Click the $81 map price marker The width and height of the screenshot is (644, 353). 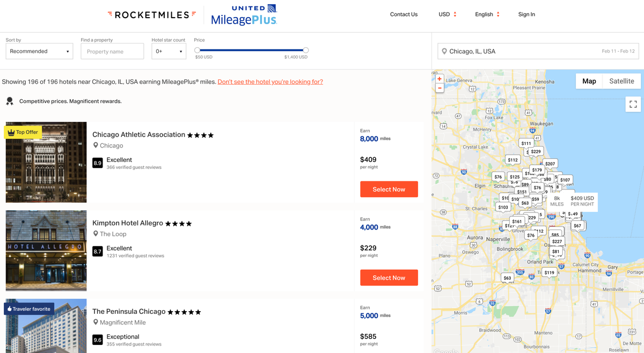tap(555, 252)
